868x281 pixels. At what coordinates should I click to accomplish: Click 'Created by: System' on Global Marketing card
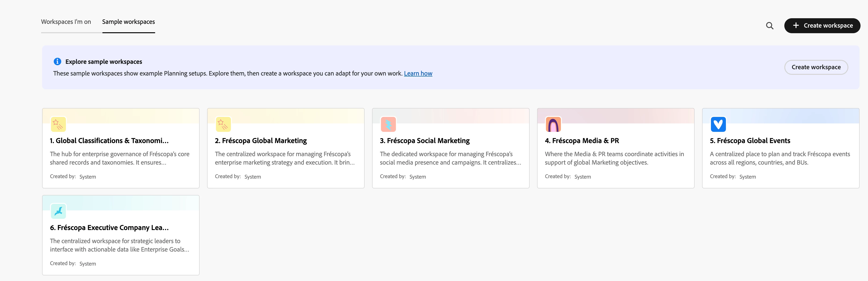[238, 177]
